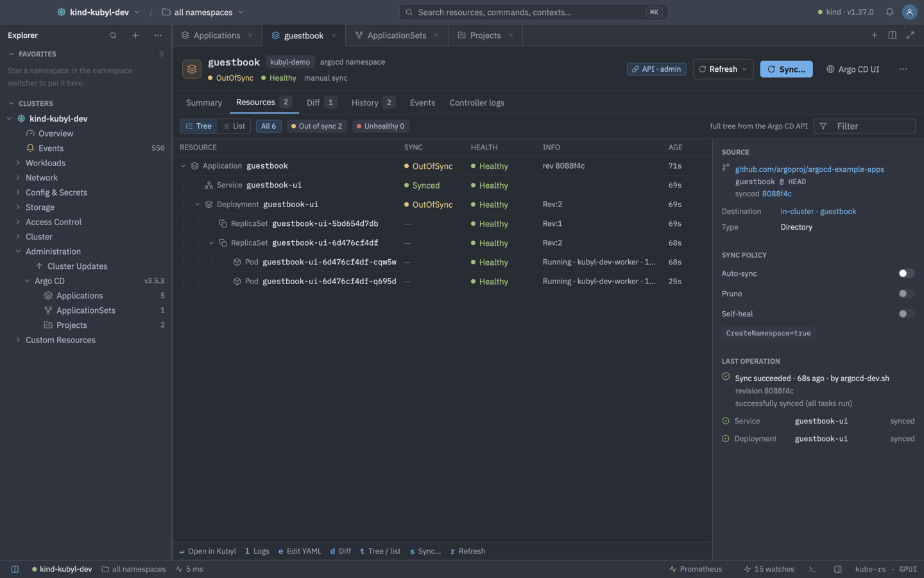Image resolution: width=924 pixels, height=578 pixels.
Task: Click the search resources field
Action: click(x=533, y=12)
